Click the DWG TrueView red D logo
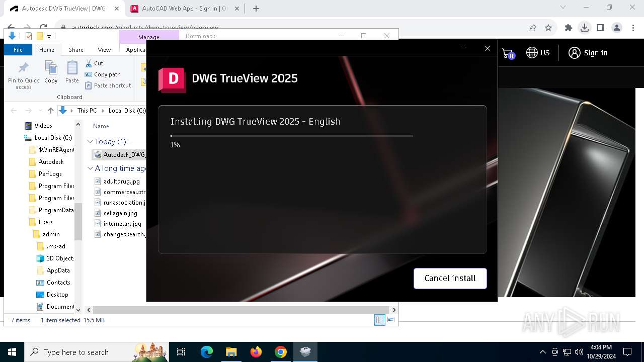 coord(172,79)
